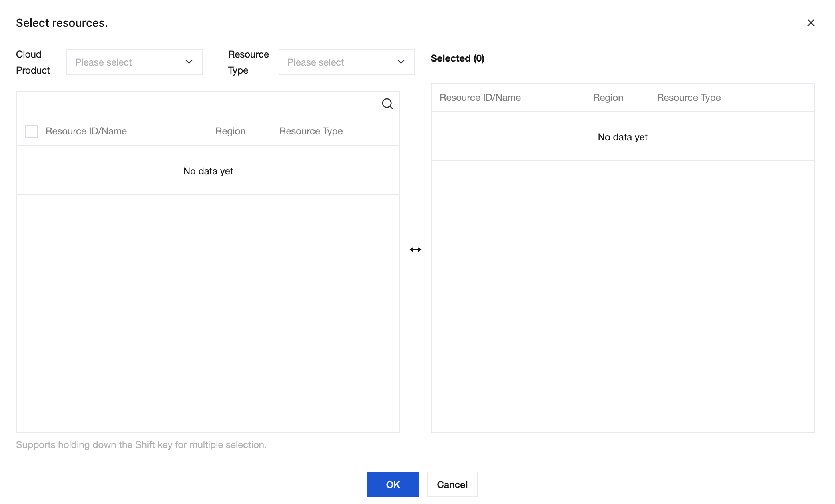Viewport: 835px width, 504px height.
Task: Click the transfer arrows icon between lists
Action: point(415,250)
